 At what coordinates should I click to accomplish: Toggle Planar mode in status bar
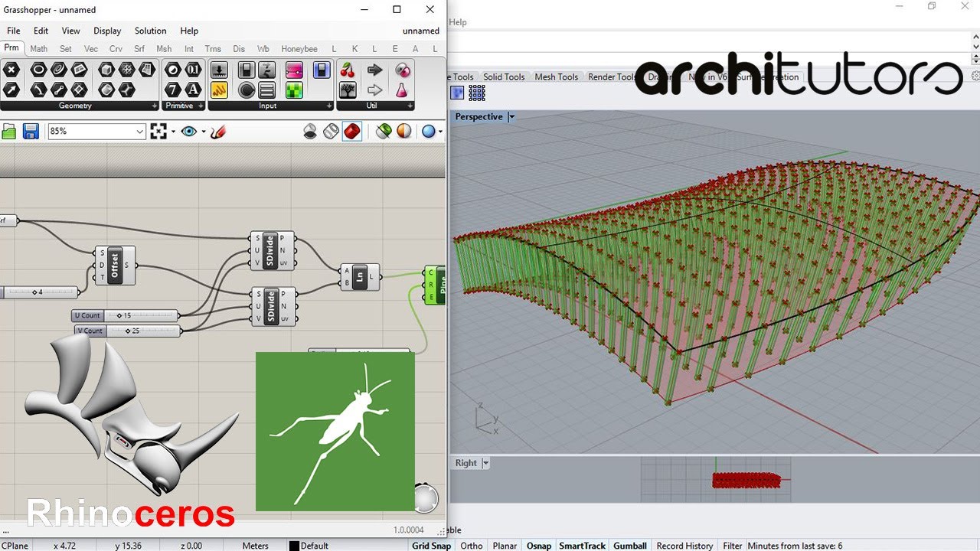click(505, 546)
